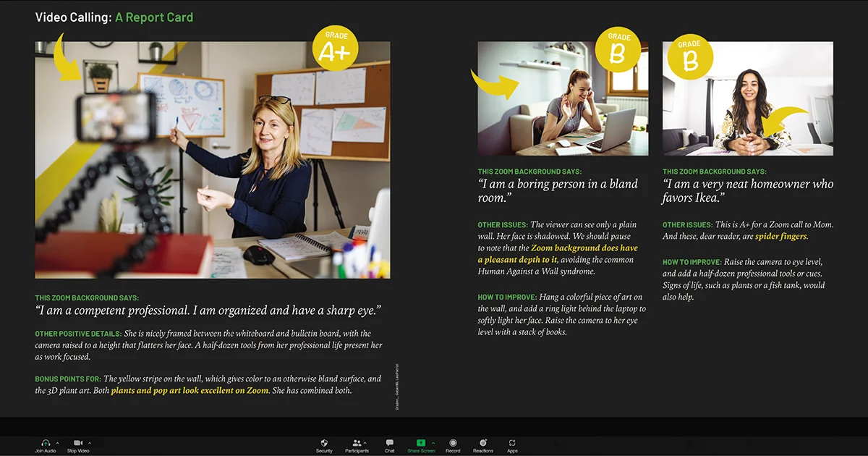Start recording with the Record button
The height and width of the screenshot is (456, 868).
coord(453,442)
